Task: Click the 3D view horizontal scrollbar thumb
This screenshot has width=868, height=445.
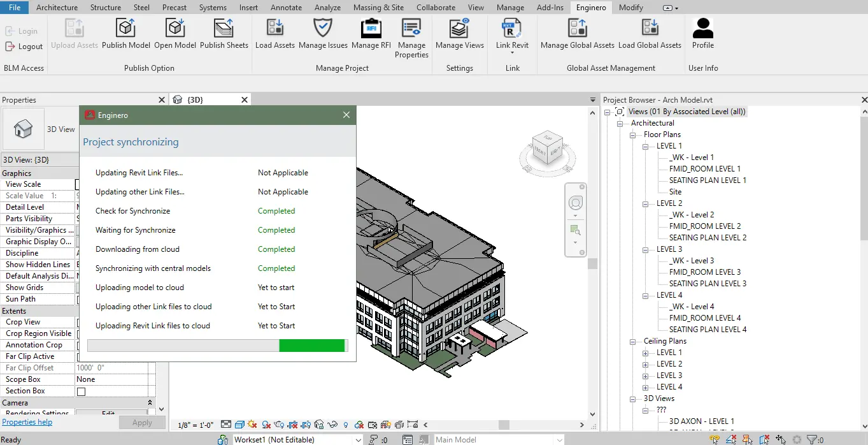Action: pos(504,425)
